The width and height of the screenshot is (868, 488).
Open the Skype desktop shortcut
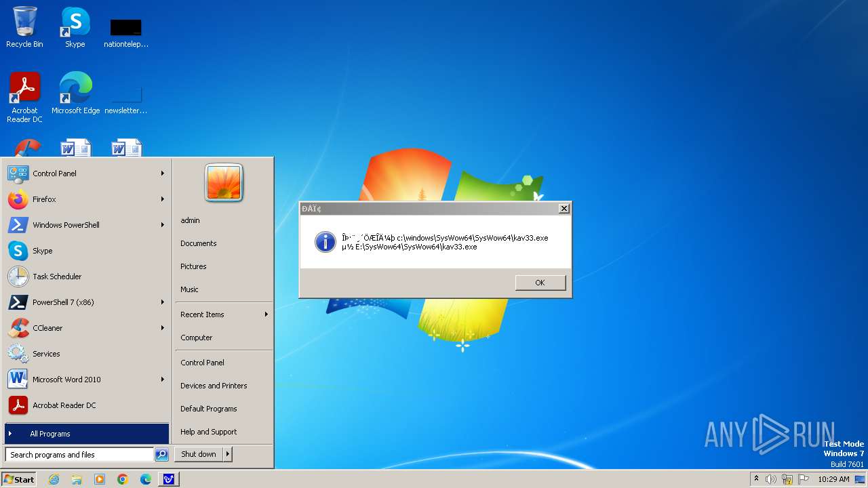(x=75, y=27)
